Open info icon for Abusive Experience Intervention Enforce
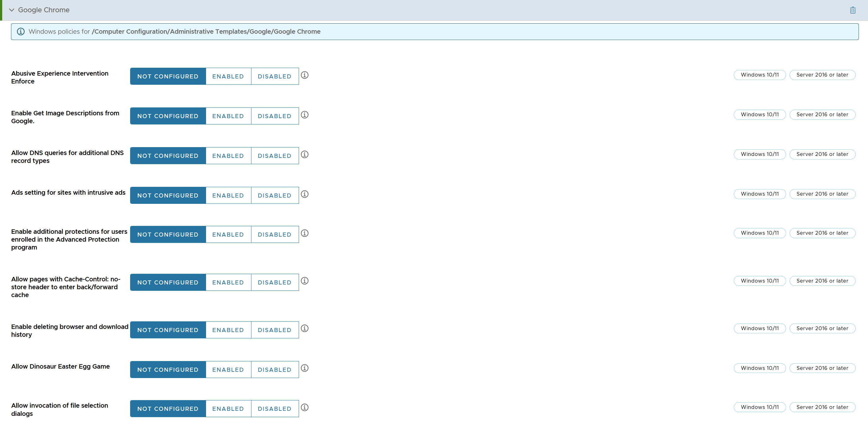This screenshot has height=425, width=868. coord(305,75)
